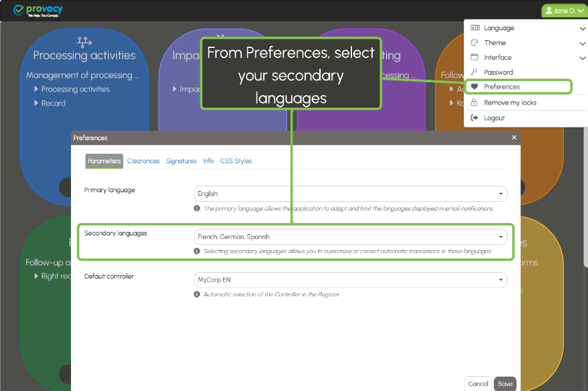Expand the Theme submenu chevron
Viewport: 588px width, 391px height.
click(582, 43)
